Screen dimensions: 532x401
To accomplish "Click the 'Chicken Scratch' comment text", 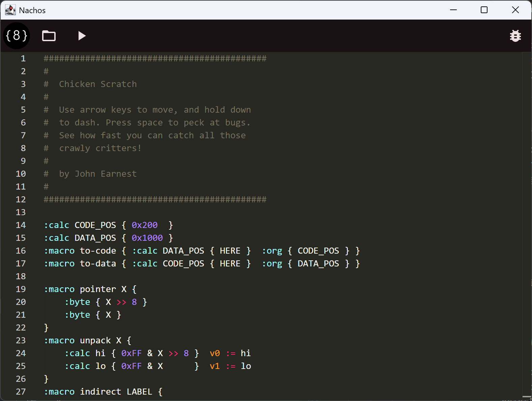I will pos(98,84).
